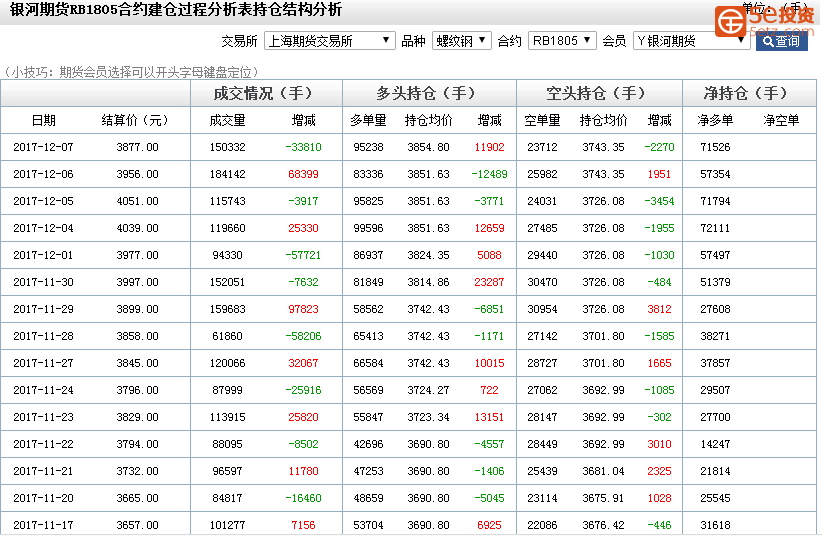Click the 查询 search button
822x536 pixels.
pos(781,41)
